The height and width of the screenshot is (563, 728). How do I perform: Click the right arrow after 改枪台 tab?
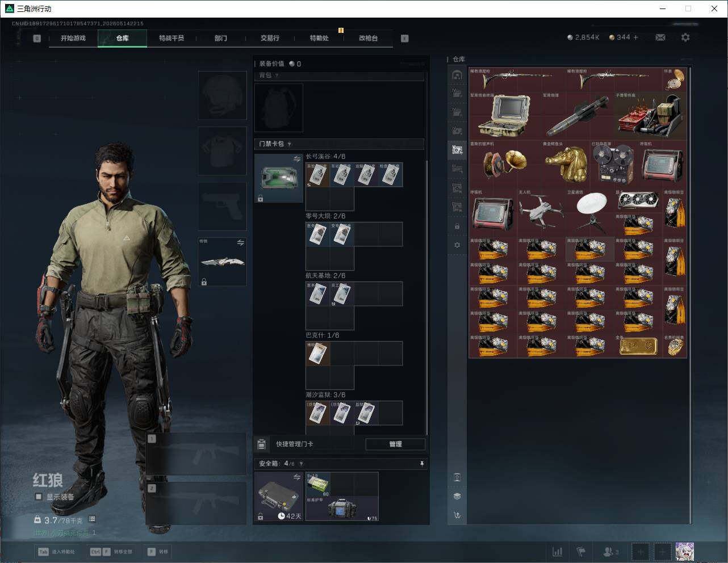click(x=404, y=39)
